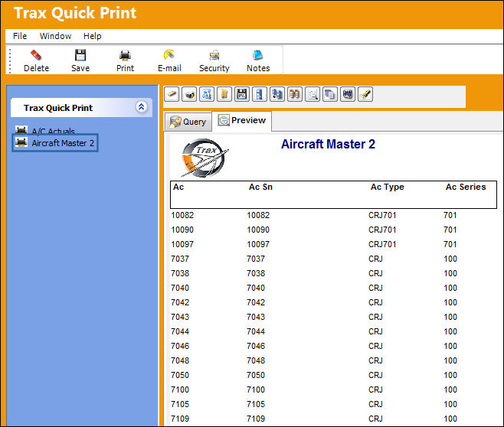Select the Aircraft Master 2 report
504x427 pixels.
point(63,143)
